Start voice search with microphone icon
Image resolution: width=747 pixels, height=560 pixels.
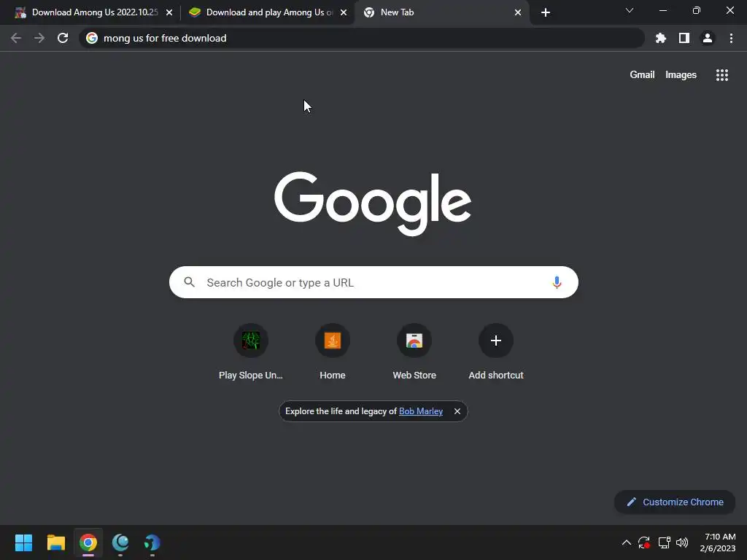557,282
